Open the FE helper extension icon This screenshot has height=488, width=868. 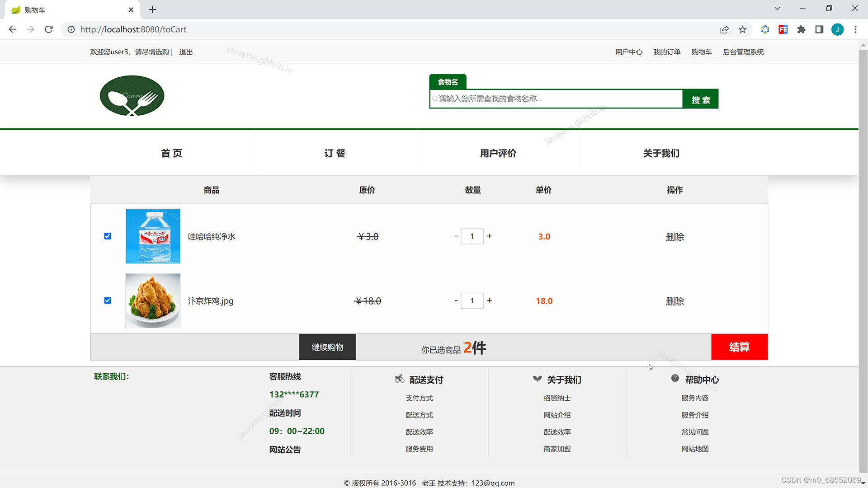[x=783, y=29]
